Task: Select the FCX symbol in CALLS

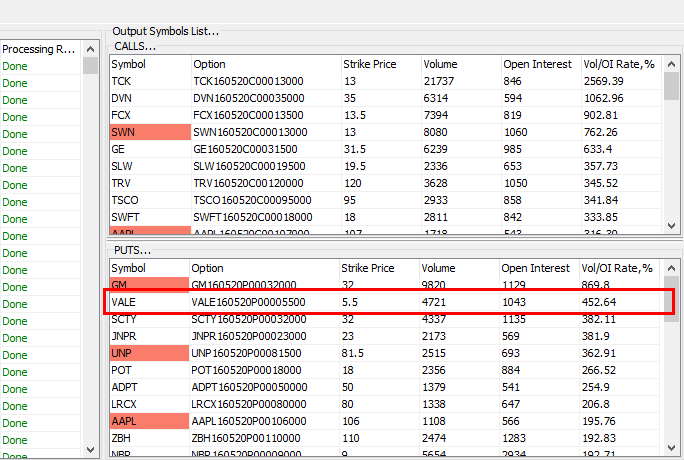Action: click(x=121, y=115)
